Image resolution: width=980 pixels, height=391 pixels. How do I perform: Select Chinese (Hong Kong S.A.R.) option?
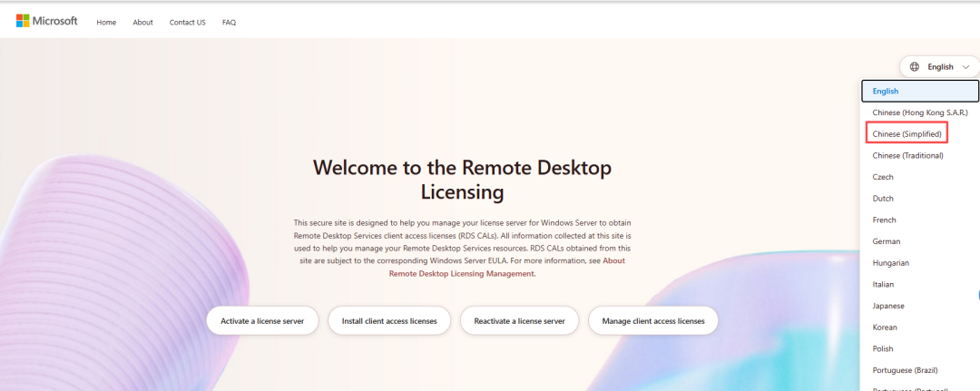tap(920, 112)
